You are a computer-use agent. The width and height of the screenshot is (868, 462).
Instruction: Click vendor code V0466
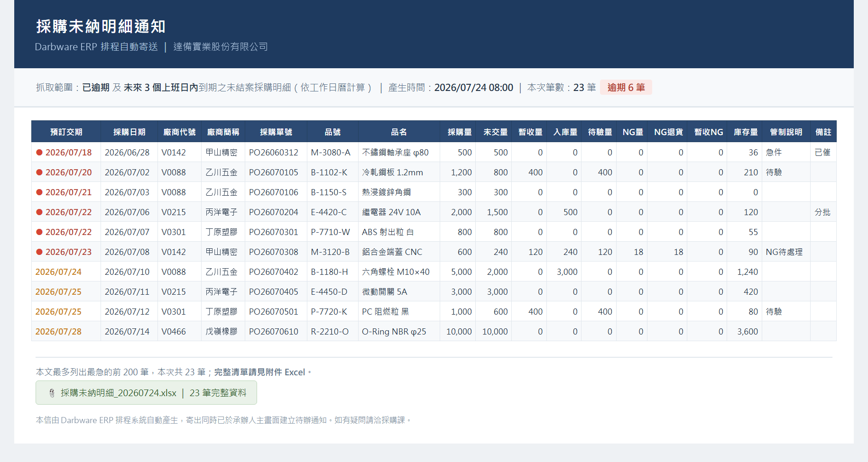pos(174,332)
